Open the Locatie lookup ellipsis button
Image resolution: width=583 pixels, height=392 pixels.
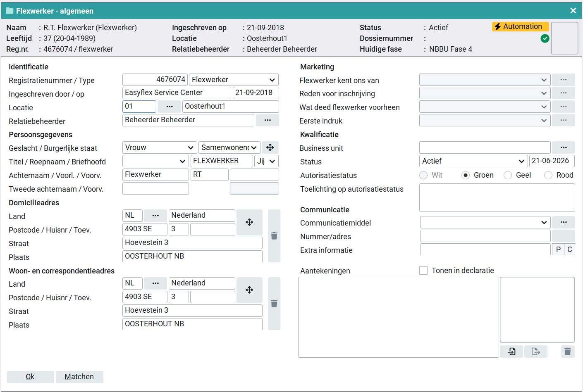point(170,107)
